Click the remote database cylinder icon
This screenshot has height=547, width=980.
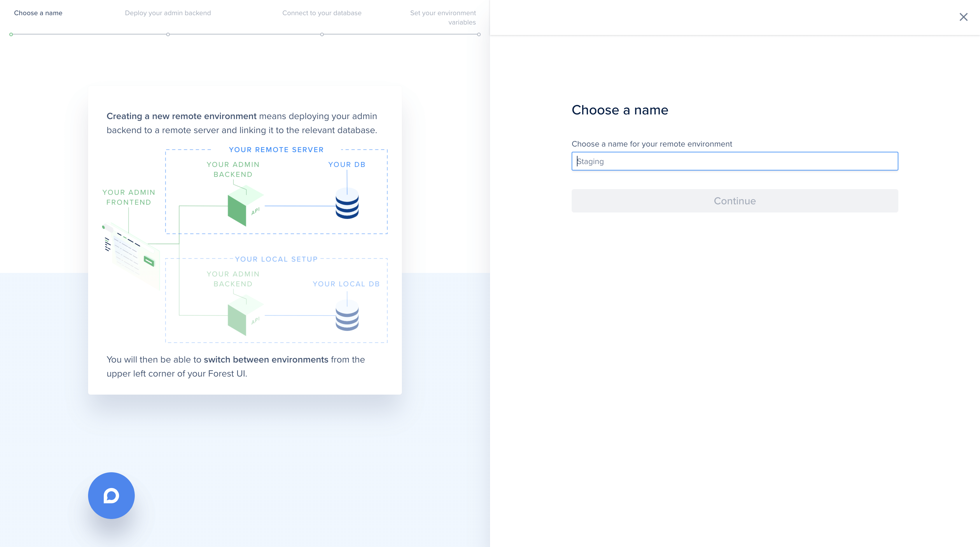point(347,204)
